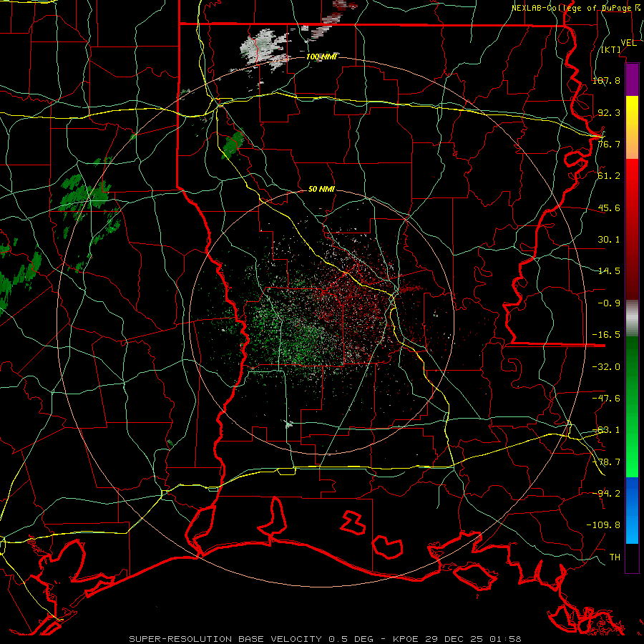The height and width of the screenshot is (644, 644).
Task: Click the purple segment of the color bar
Action: [632, 80]
